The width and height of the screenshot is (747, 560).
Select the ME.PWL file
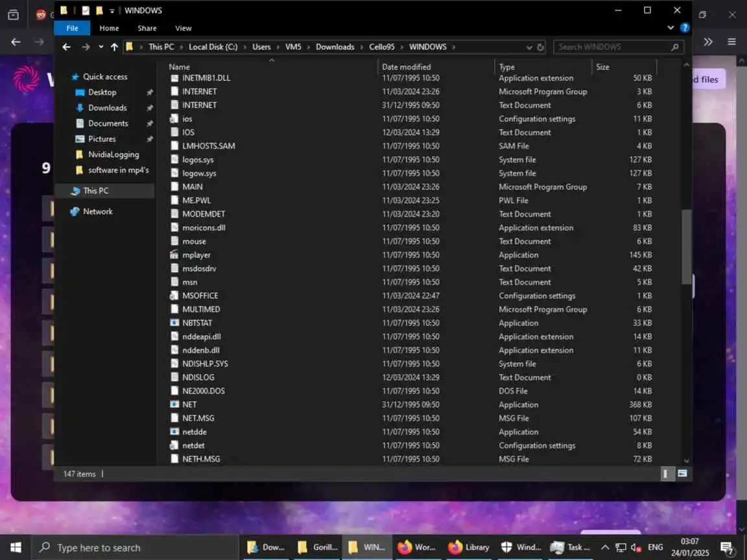click(x=196, y=200)
